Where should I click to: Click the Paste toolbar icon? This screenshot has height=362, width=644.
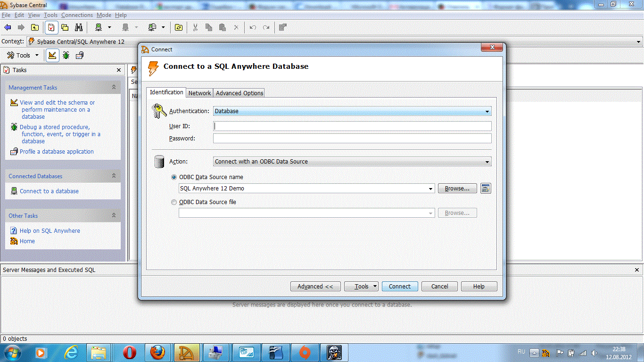[223, 27]
